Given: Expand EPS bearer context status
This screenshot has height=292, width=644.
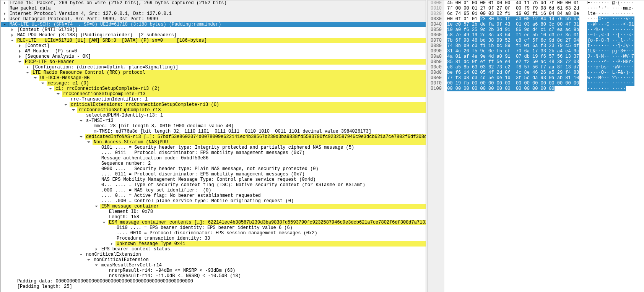Looking at the screenshot, I should pyautogui.click(x=96, y=249).
